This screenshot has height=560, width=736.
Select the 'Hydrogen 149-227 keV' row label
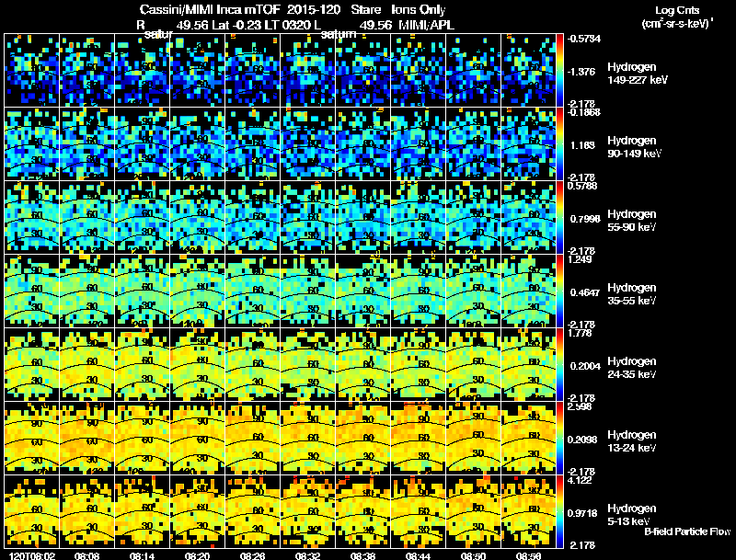click(x=637, y=74)
